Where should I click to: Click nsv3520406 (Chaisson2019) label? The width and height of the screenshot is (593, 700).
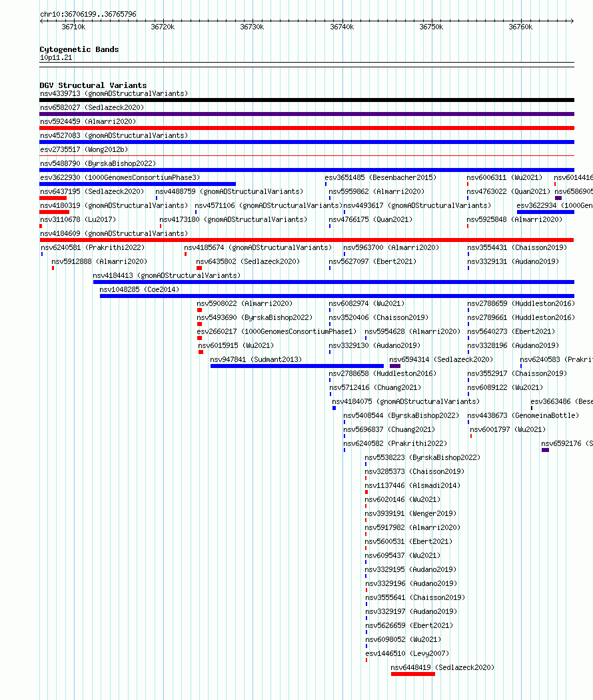[x=378, y=317]
